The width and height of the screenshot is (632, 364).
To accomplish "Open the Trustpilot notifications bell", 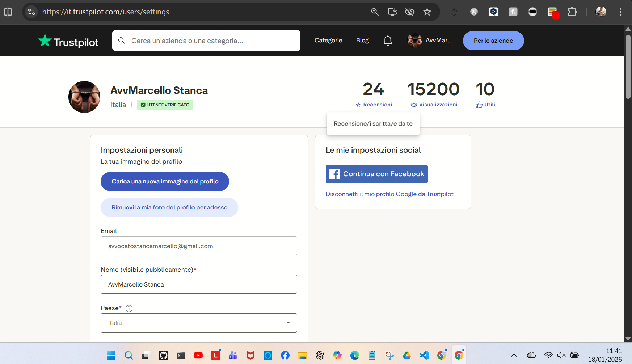I will tap(388, 41).
